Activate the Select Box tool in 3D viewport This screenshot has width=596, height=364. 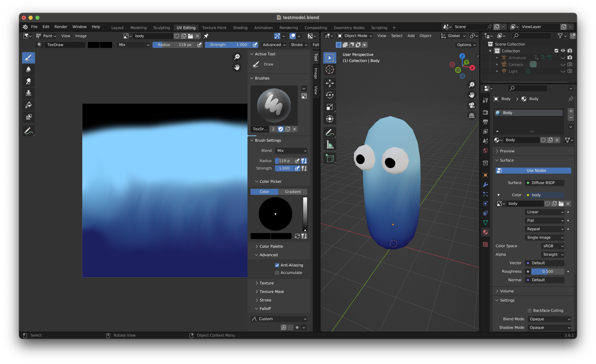pos(330,58)
